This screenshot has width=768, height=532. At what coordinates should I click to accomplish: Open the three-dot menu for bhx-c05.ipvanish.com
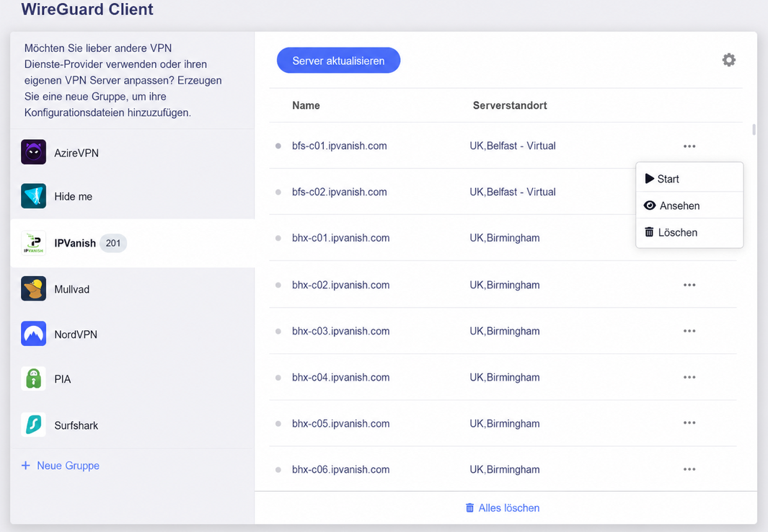click(x=689, y=423)
